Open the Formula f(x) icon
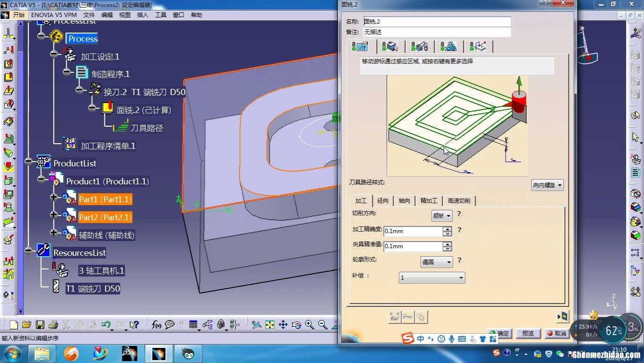644x363 pixels. click(x=156, y=325)
